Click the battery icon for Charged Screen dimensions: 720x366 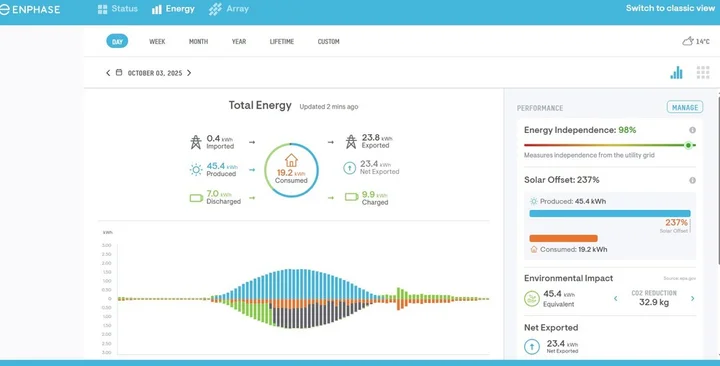coord(352,197)
